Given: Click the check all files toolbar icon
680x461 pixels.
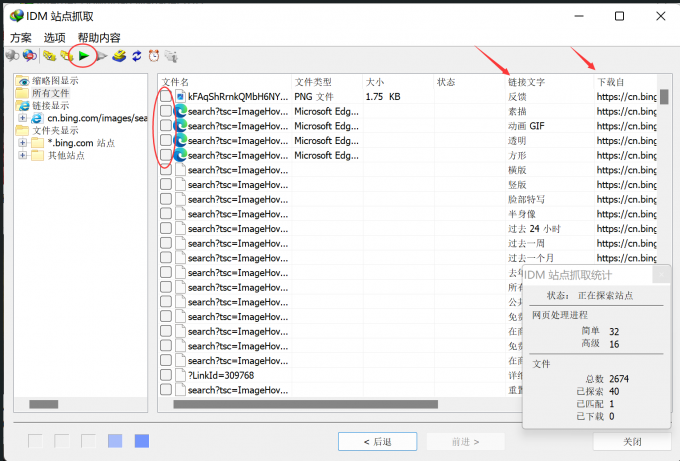Looking at the screenshot, I should pyautogui.click(x=49, y=56).
